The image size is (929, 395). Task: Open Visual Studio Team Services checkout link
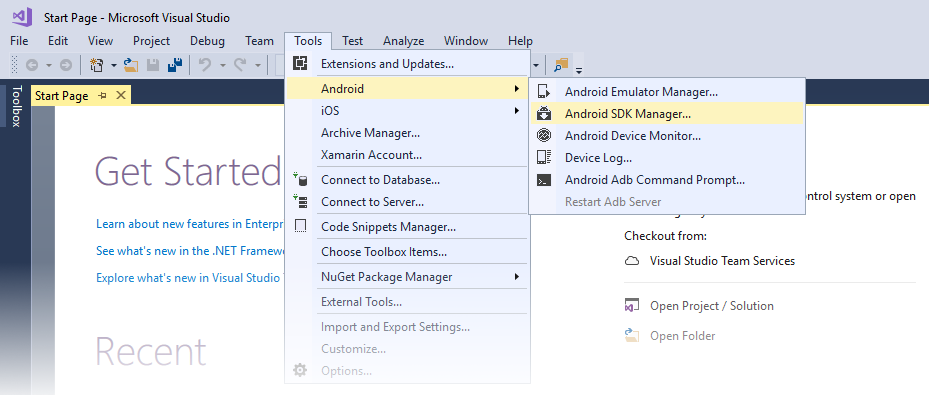click(x=722, y=261)
